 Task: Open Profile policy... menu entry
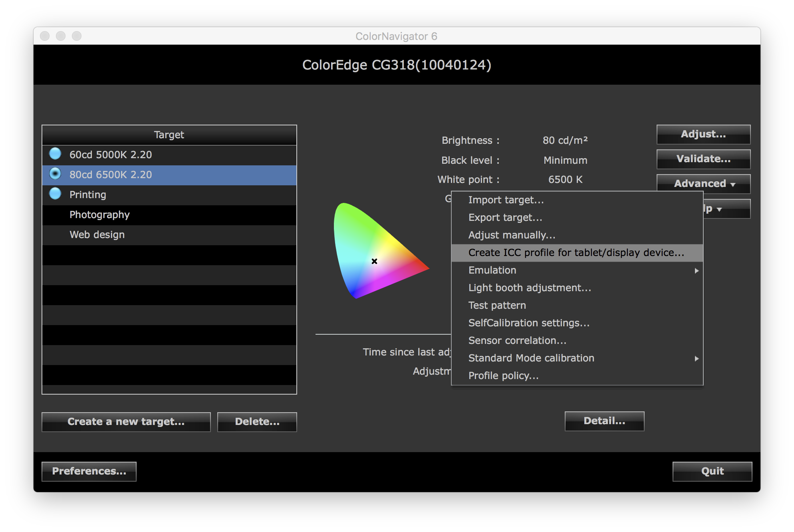[577, 376]
